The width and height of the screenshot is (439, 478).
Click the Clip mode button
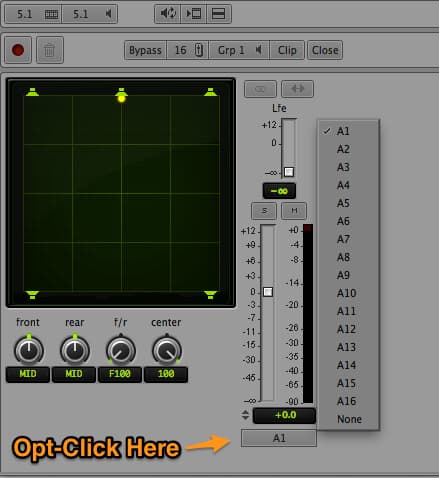tap(287, 50)
